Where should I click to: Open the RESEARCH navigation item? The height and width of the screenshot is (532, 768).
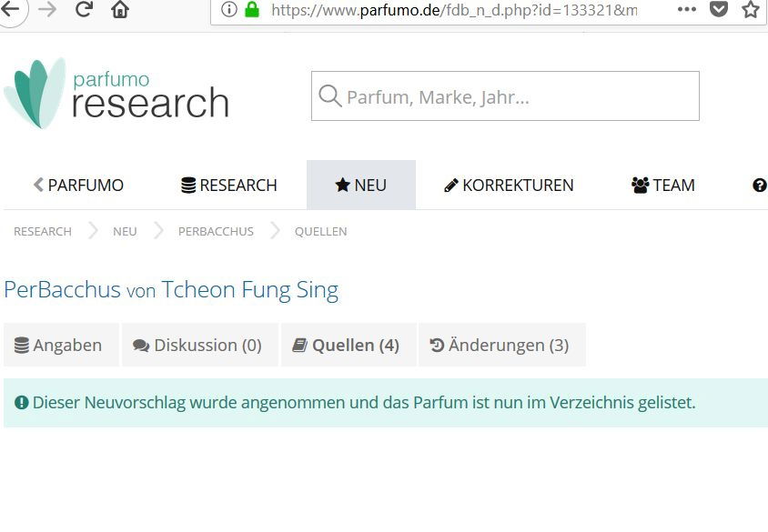pos(228,185)
